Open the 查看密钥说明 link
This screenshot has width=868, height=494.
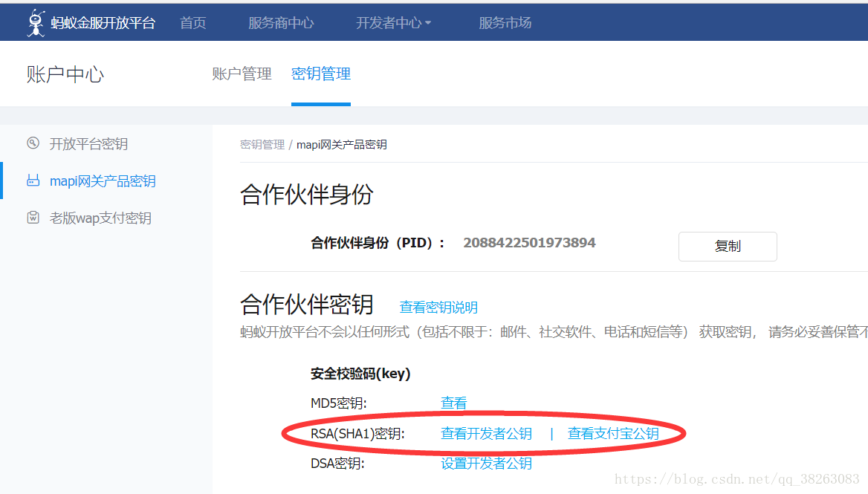(x=438, y=307)
